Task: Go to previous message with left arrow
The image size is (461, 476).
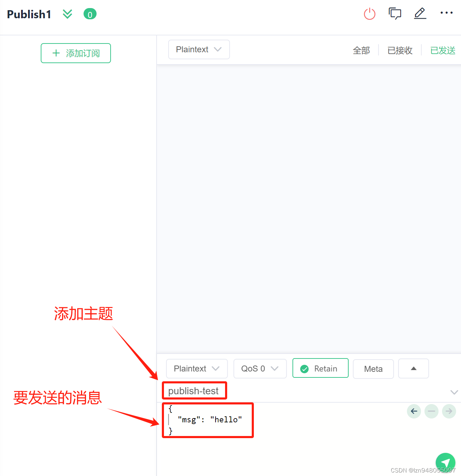Action: (x=414, y=411)
